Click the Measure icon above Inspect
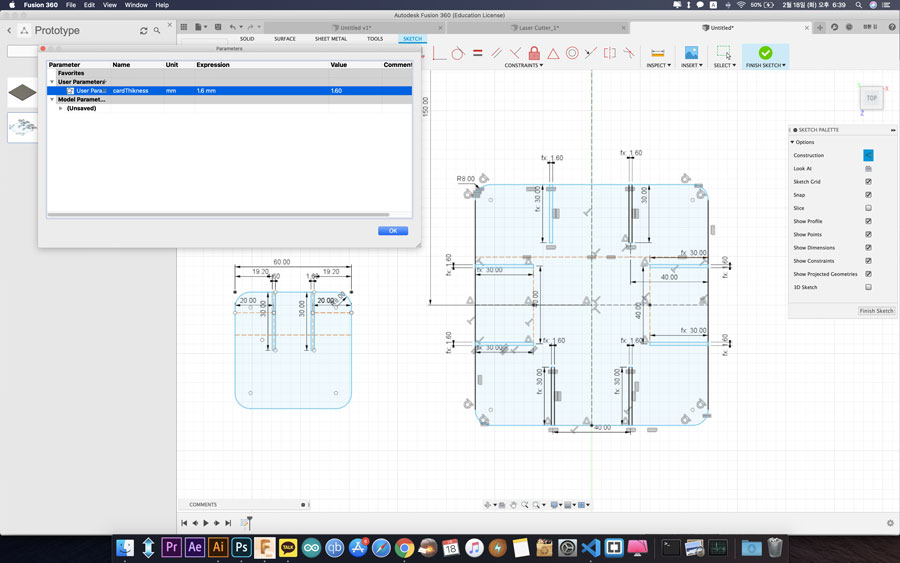900x563 pixels. 657,52
